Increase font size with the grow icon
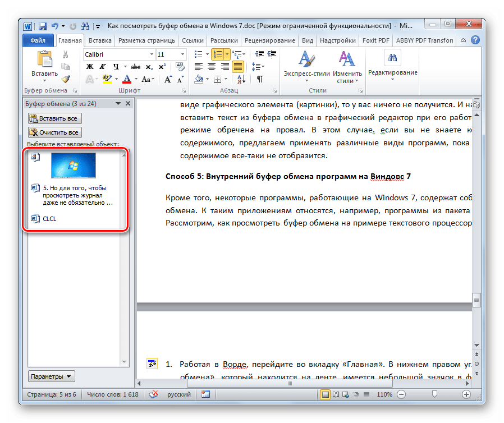The width and height of the screenshot is (504, 423). click(x=168, y=79)
